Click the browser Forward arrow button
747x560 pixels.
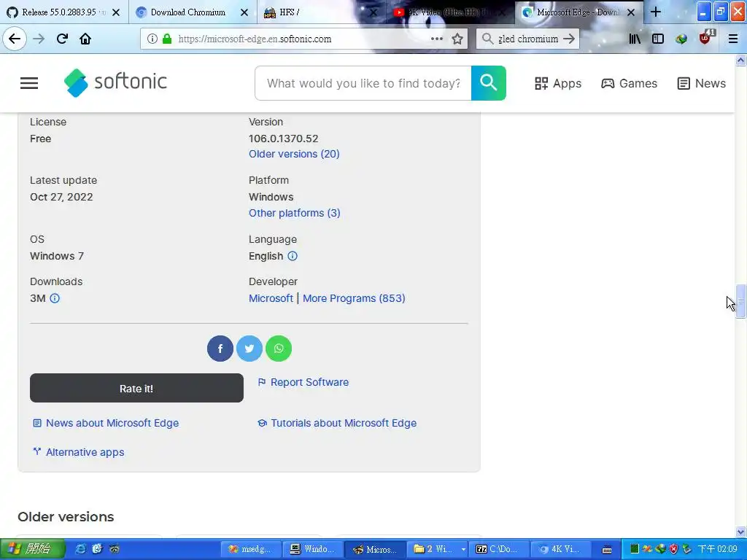pyautogui.click(x=39, y=39)
